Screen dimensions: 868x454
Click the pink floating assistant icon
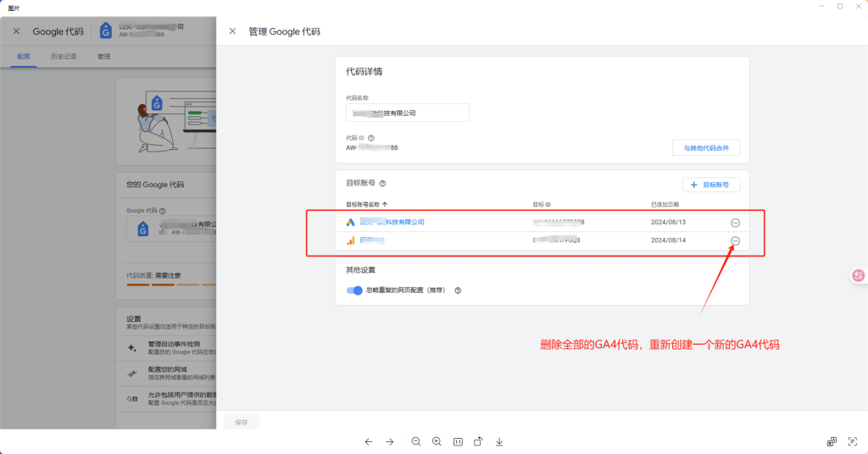pyautogui.click(x=859, y=275)
